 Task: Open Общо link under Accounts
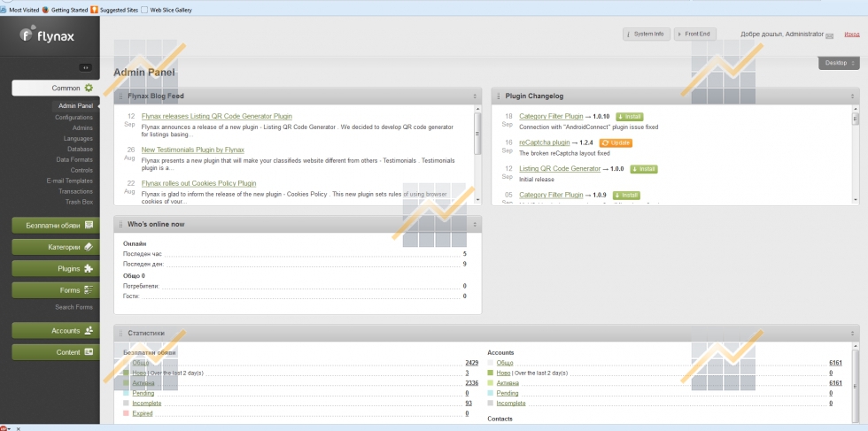(x=505, y=363)
